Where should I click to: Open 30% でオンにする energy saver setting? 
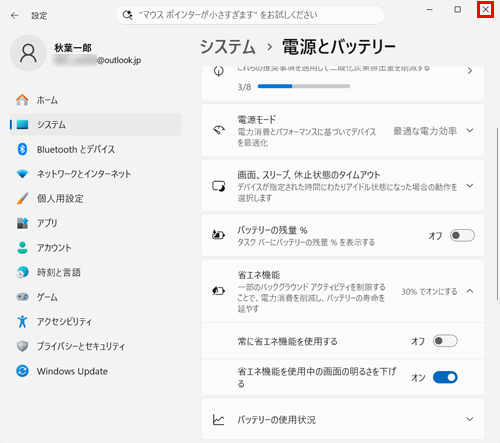[429, 292]
